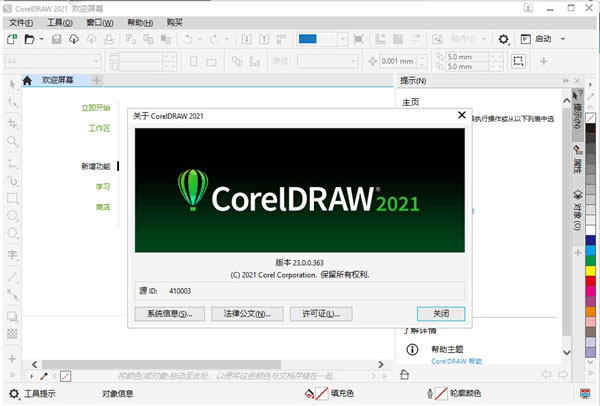Click the 工具提示 gear icon in status bar
Image resolution: width=600 pixels, height=406 pixels.
pyautogui.click(x=14, y=393)
